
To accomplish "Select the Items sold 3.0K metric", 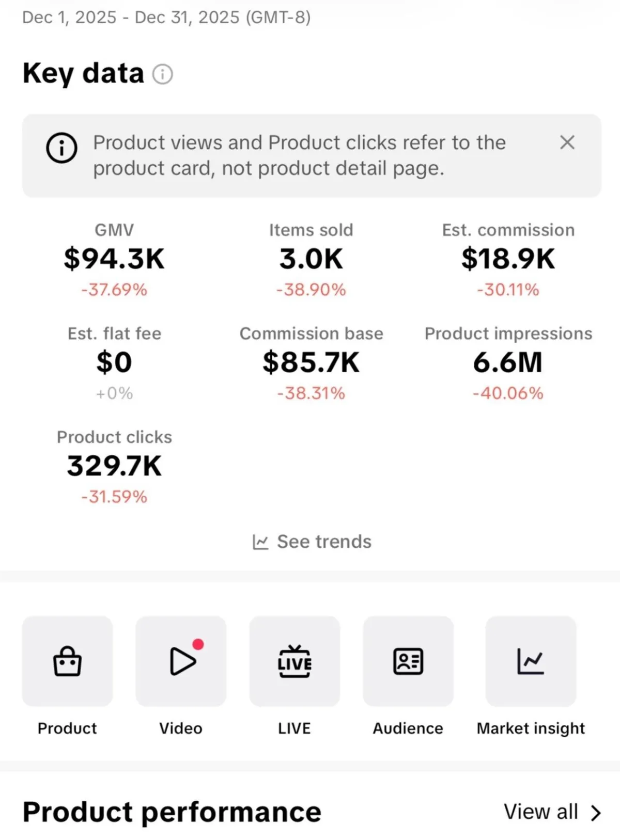I will pyautogui.click(x=311, y=260).
